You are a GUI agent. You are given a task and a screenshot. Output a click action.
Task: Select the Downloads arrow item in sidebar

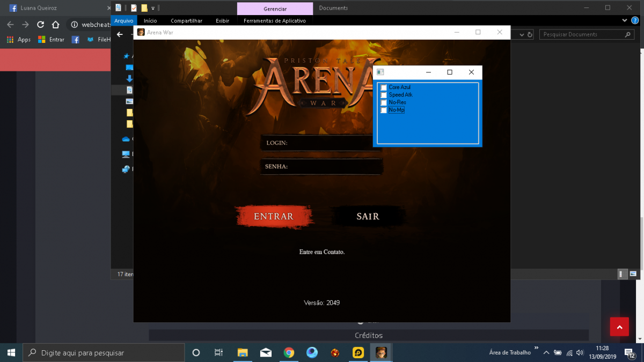(x=129, y=78)
